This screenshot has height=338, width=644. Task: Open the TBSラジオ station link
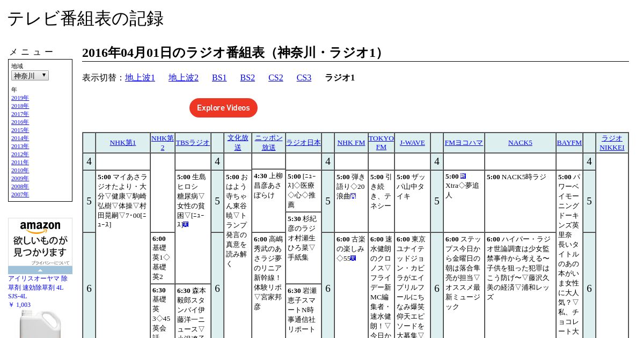click(193, 143)
